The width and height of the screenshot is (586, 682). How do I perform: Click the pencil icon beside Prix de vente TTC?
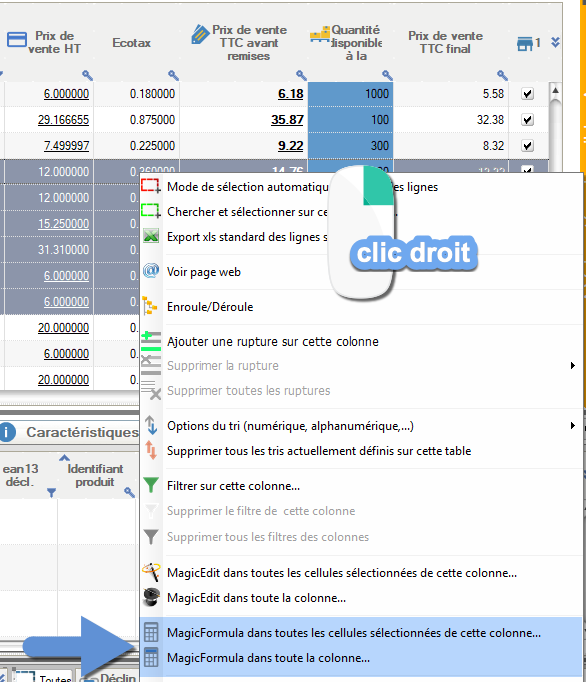click(200, 34)
